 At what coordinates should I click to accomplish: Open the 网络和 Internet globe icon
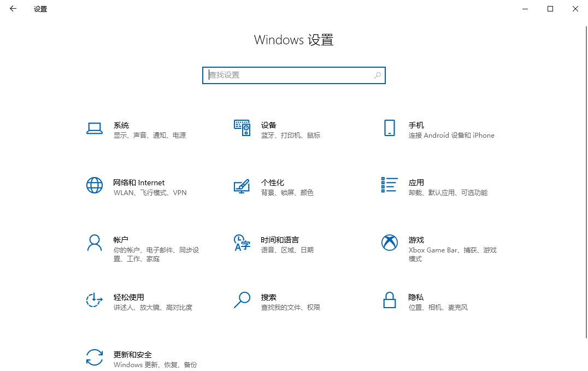95,185
